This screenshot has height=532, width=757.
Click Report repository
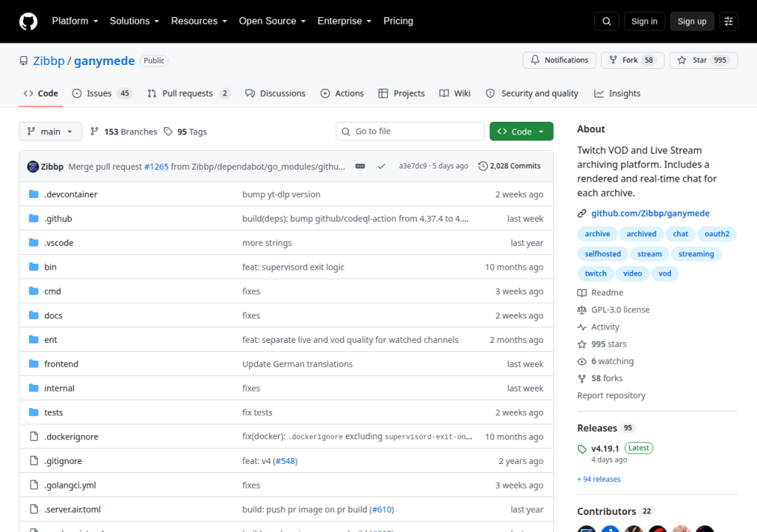(x=611, y=395)
